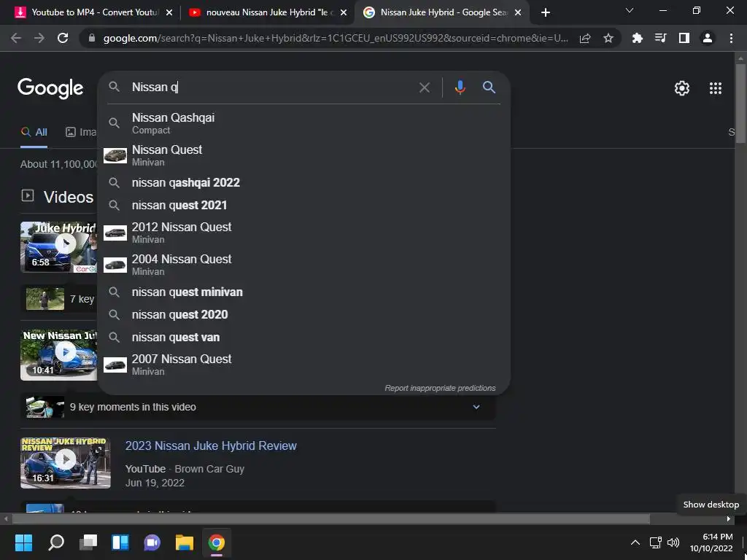This screenshot has height=560, width=747.
Task: Choose the Nissan Quest Minivan suggestion
Action: [x=303, y=155]
